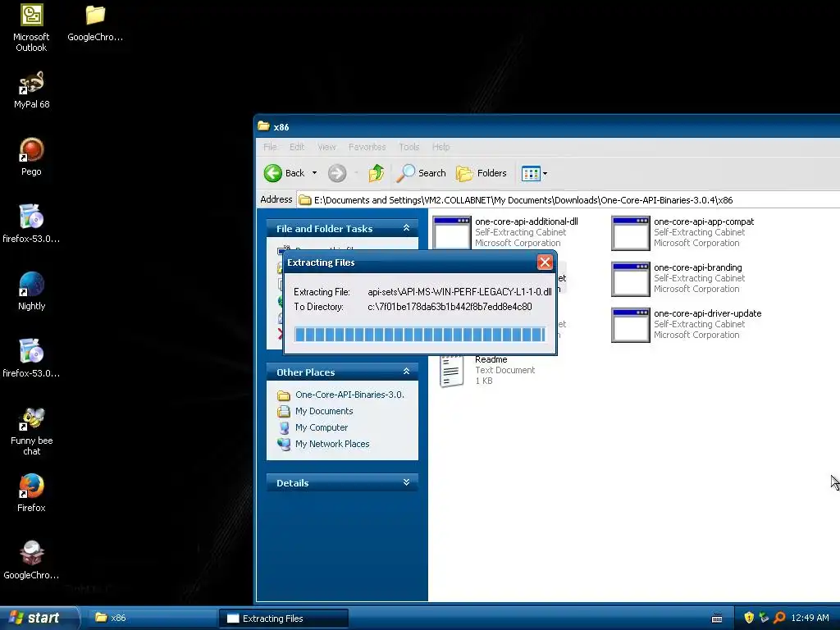Open the Tools menu

click(x=409, y=147)
